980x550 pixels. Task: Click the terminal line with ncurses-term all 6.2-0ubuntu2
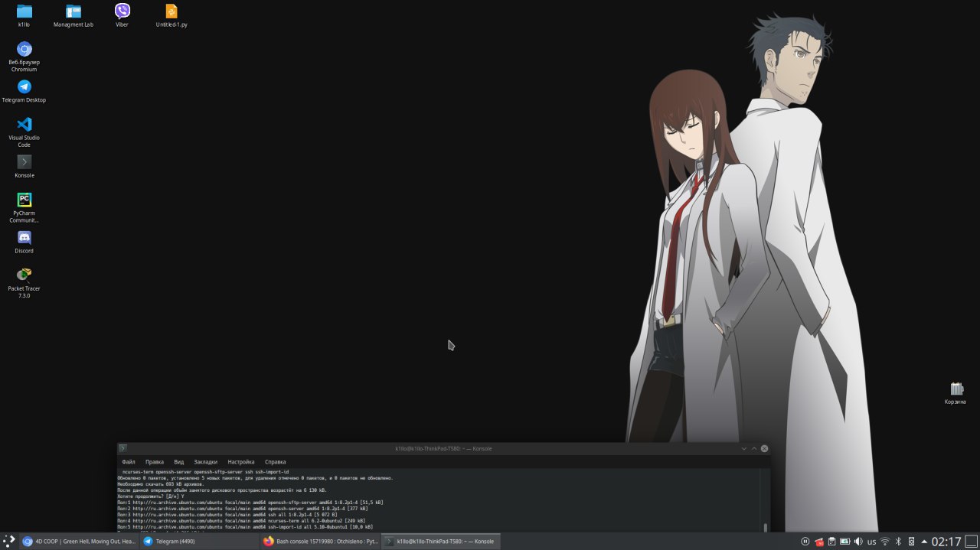coord(241,521)
